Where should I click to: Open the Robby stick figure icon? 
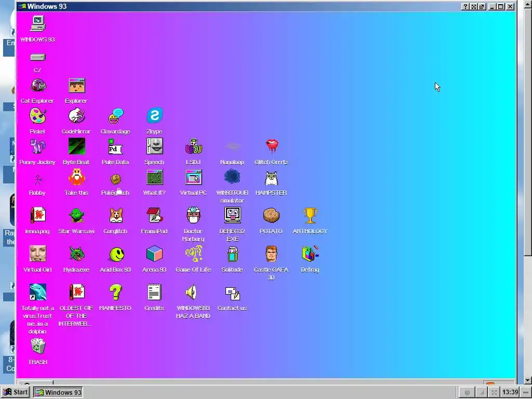pos(37,180)
